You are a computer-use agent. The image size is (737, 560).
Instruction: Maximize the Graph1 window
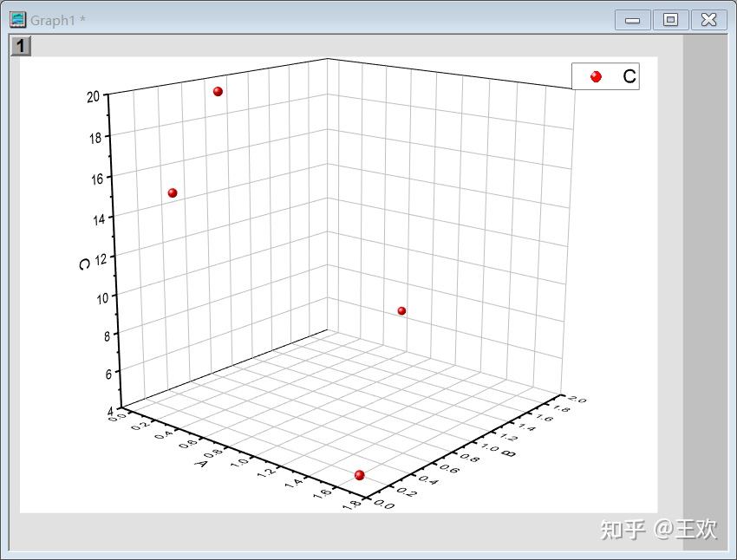coord(671,20)
